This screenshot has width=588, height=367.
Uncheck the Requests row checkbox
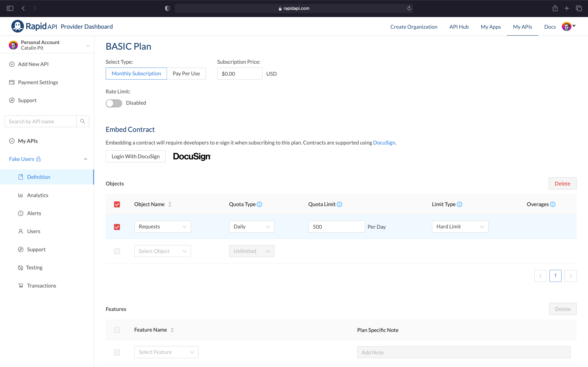coord(117,227)
